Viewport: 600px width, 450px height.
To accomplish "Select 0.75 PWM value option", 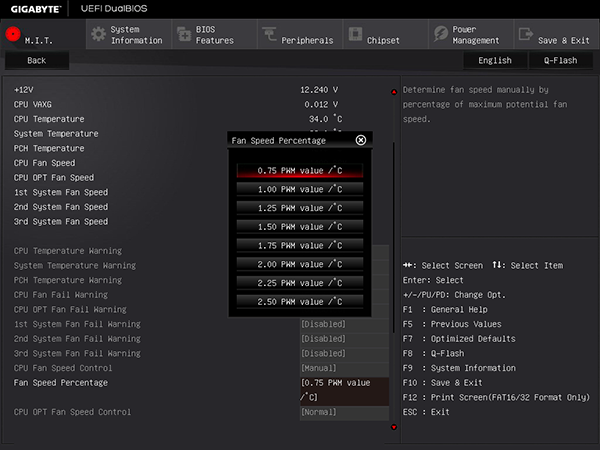I will (300, 171).
